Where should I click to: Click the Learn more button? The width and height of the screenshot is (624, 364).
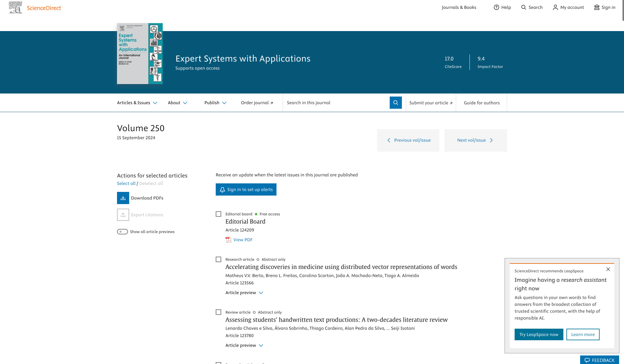click(x=583, y=334)
